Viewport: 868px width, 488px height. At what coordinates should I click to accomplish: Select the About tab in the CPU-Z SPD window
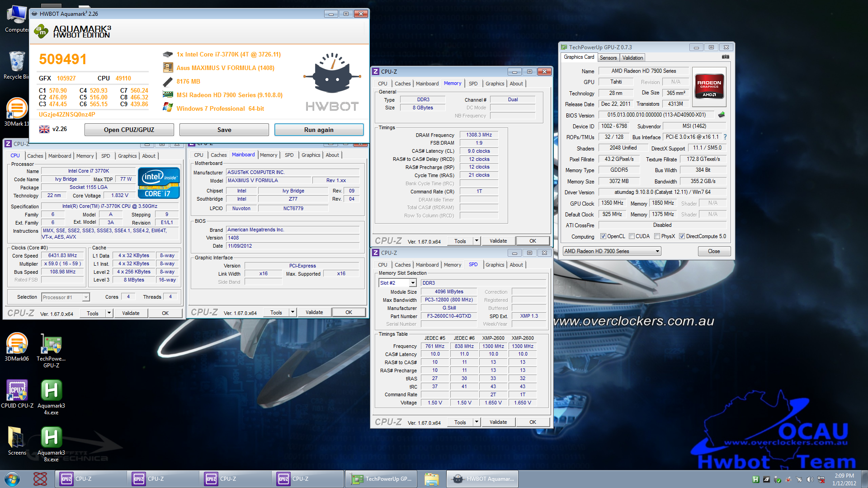(516, 265)
